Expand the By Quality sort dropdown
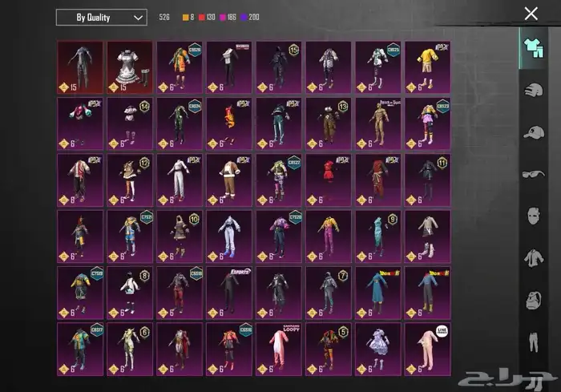The height and width of the screenshot is (392, 561). point(101,17)
